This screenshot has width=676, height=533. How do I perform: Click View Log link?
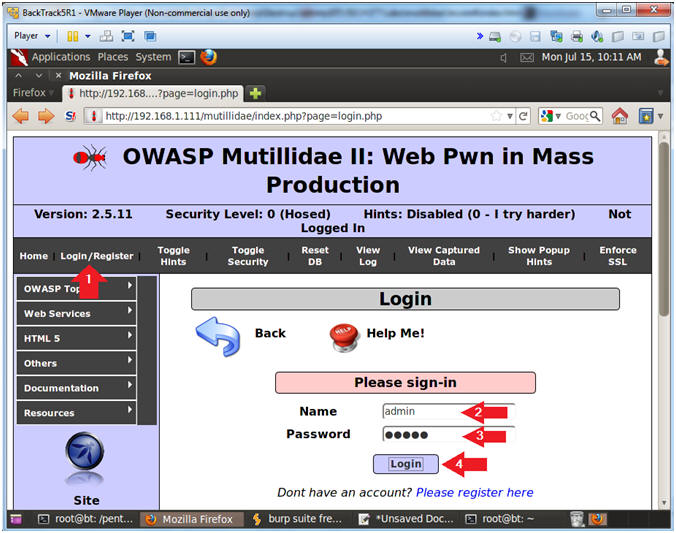click(368, 256)
